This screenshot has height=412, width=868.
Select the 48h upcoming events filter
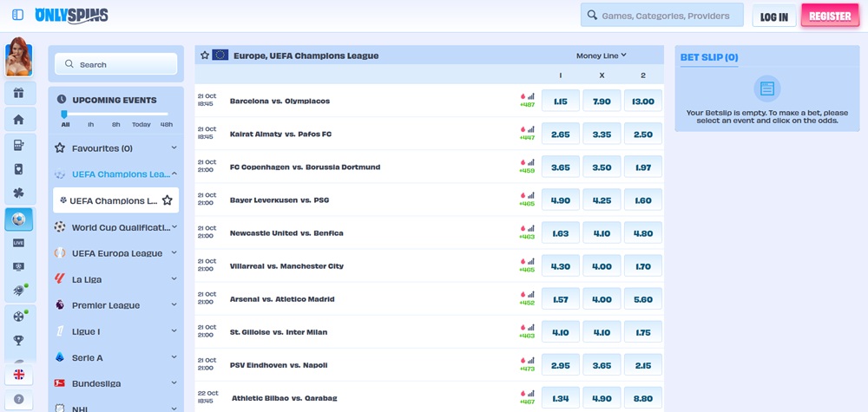coord(167,124)
